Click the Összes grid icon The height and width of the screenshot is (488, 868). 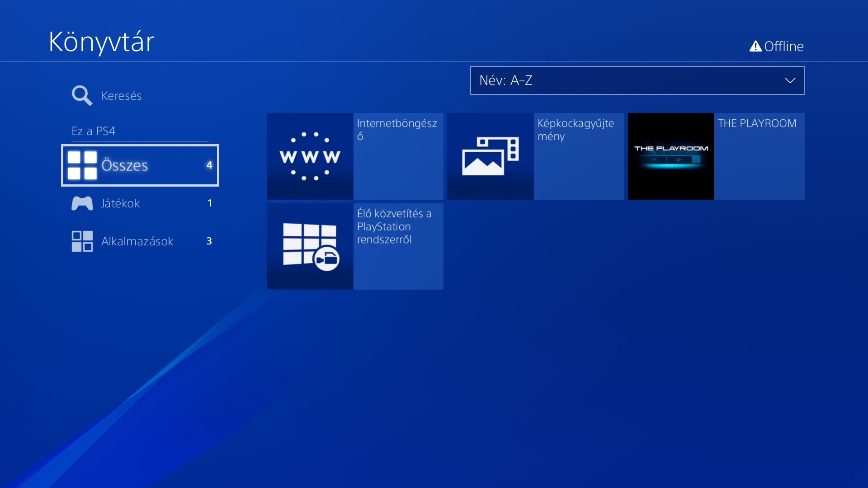coord(82,165)
